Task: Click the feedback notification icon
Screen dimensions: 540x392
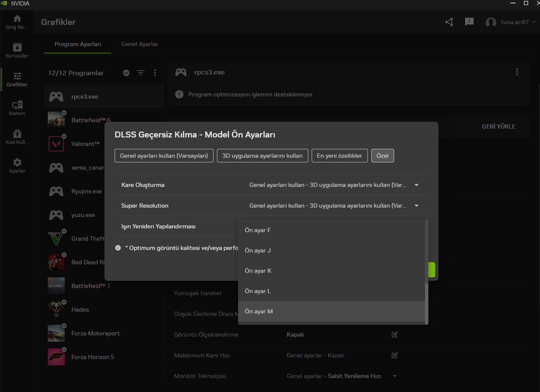Action: click(469, 22)
